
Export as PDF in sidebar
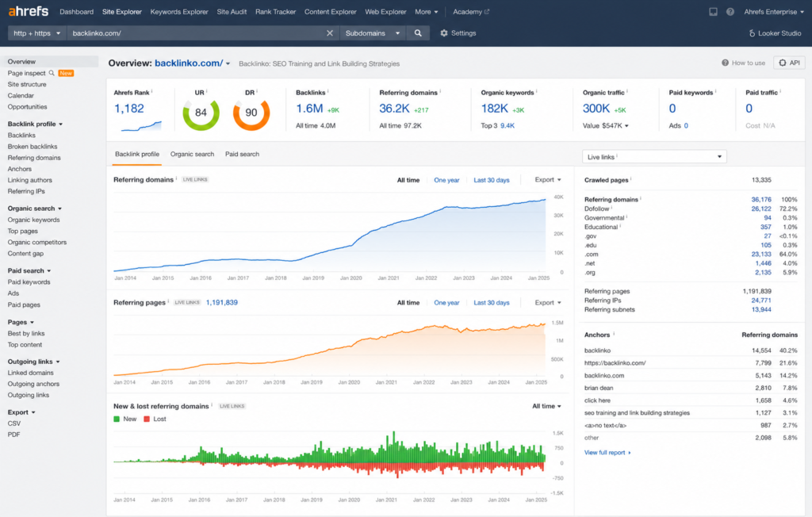(13, 435)
